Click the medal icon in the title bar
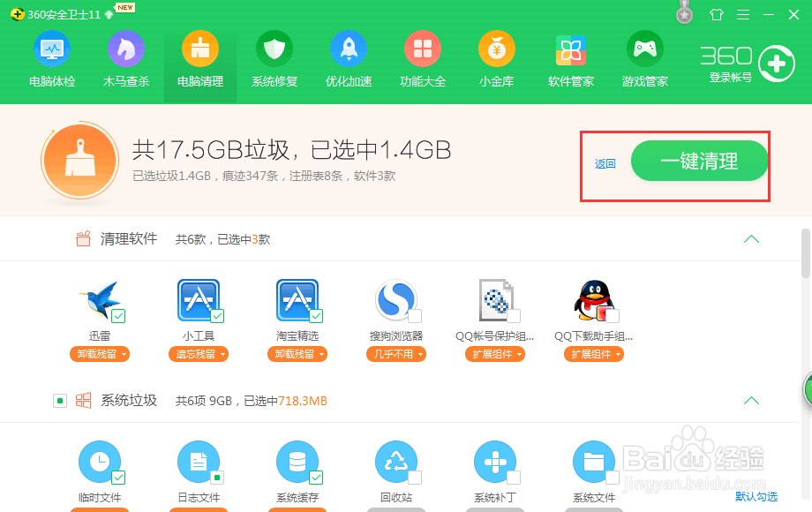 click(x=685, y=12)
